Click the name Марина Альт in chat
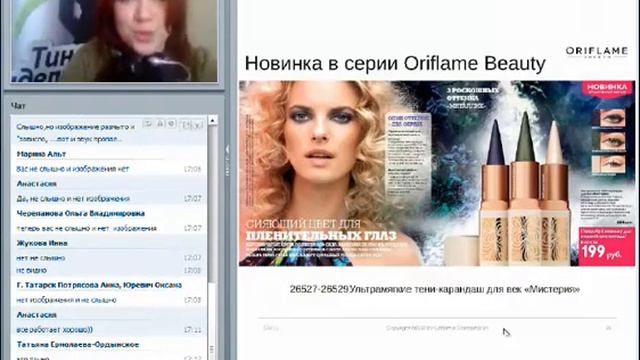The height and width of the screenshot is (360, 640). pos(41,154)
